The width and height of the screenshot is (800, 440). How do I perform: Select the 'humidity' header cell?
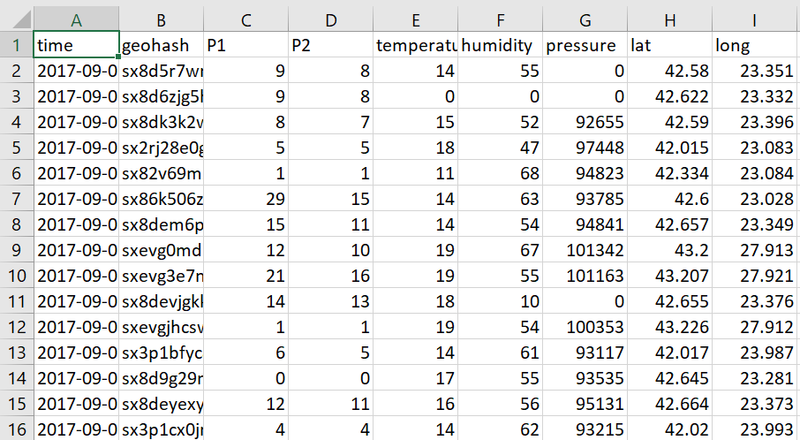coord(500,45)
